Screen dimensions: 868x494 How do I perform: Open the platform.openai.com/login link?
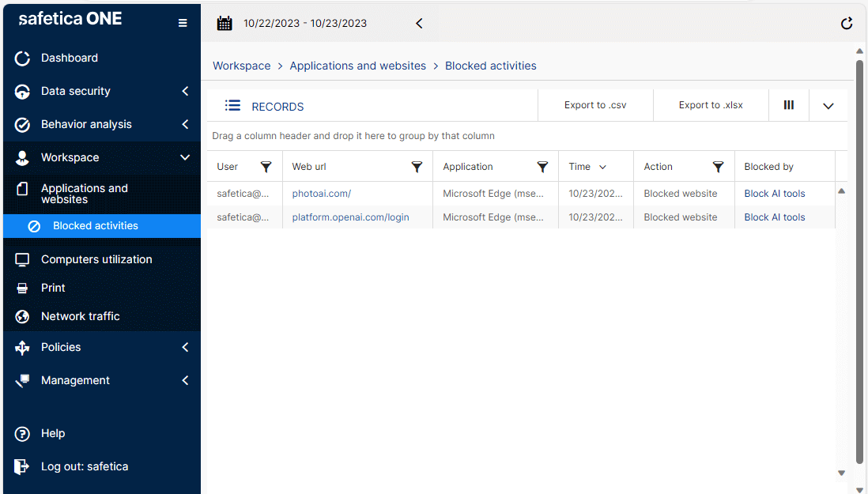click(x=350, y=217)
